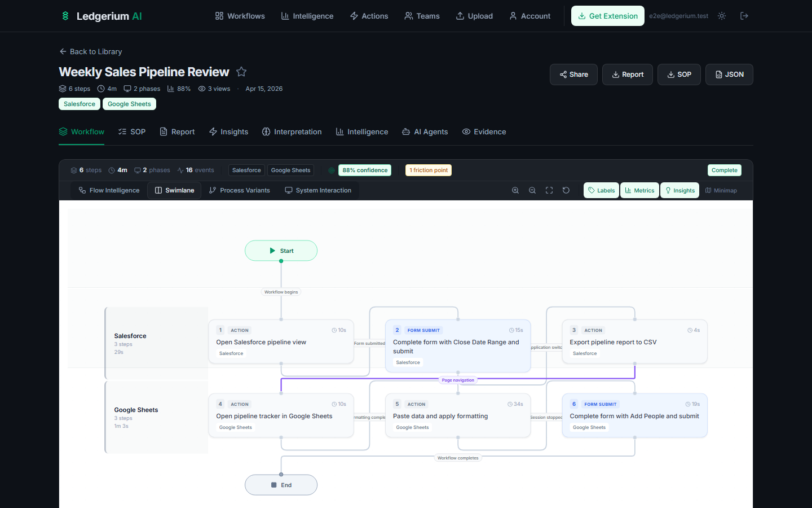
Task: Open the Workflows nav item
Action: (240, 16)
